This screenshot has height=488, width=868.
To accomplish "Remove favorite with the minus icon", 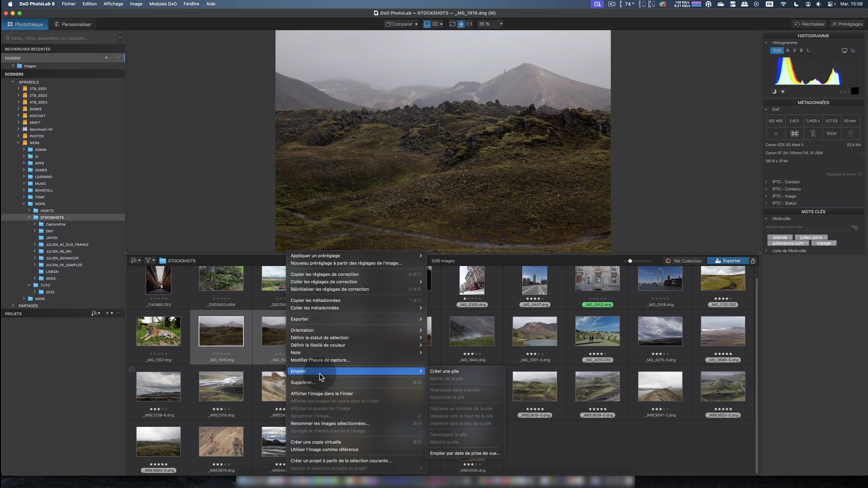I will coord(118,58).
